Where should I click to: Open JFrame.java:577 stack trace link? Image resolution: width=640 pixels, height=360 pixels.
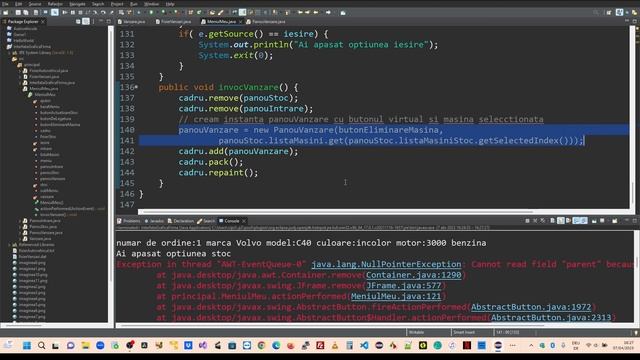(404, 285)
